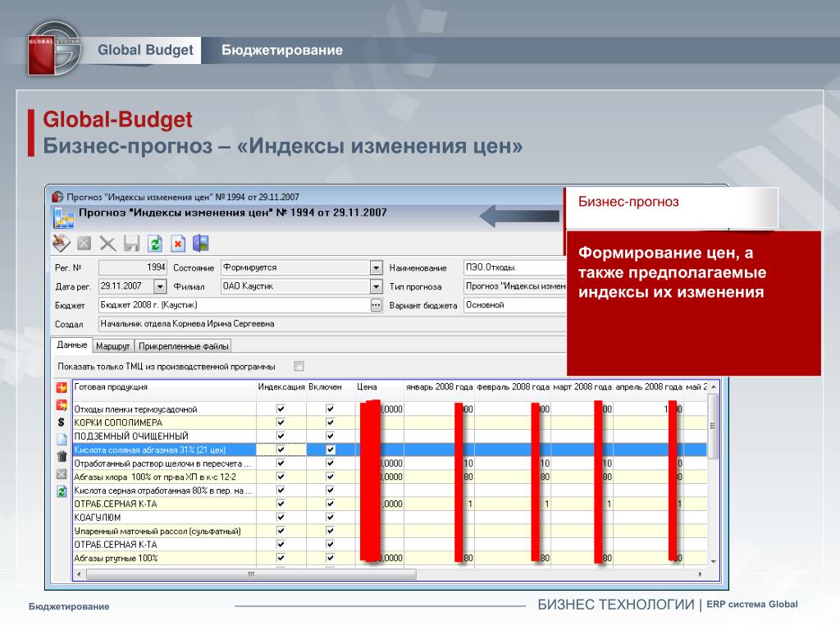Click the dollar sign icon in sidebar
The height and width of the screenshot is (630, 840).
(62, 422)
